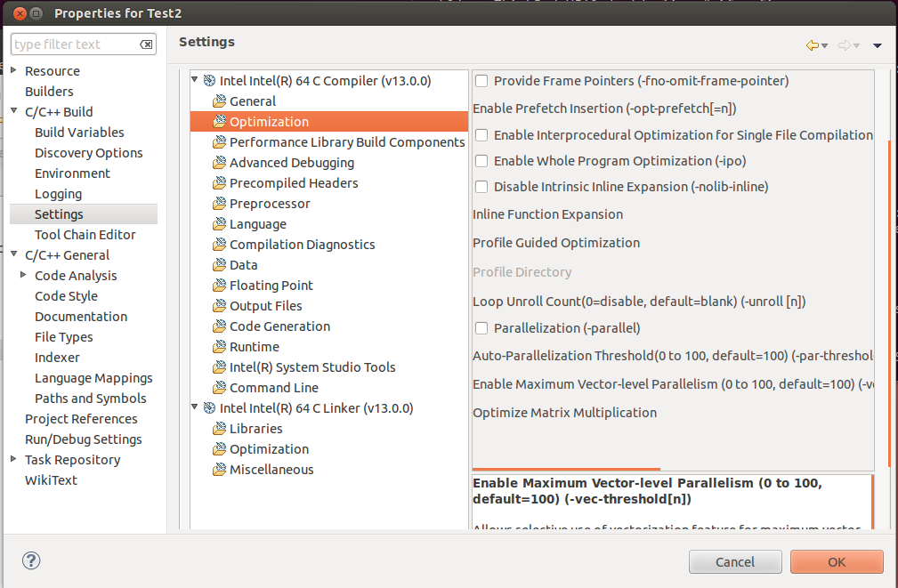The image size is (898, 588).
Task: Open the Paths and Symbols page
Action: 91,399
